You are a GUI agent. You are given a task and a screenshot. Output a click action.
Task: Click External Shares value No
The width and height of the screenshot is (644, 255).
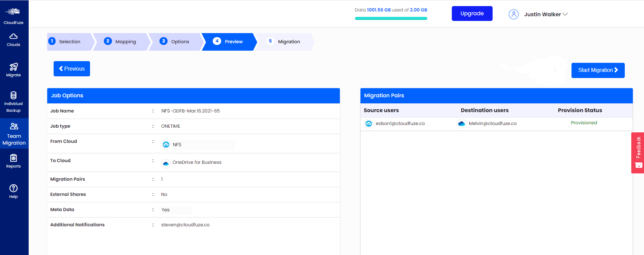click(164, 194)
